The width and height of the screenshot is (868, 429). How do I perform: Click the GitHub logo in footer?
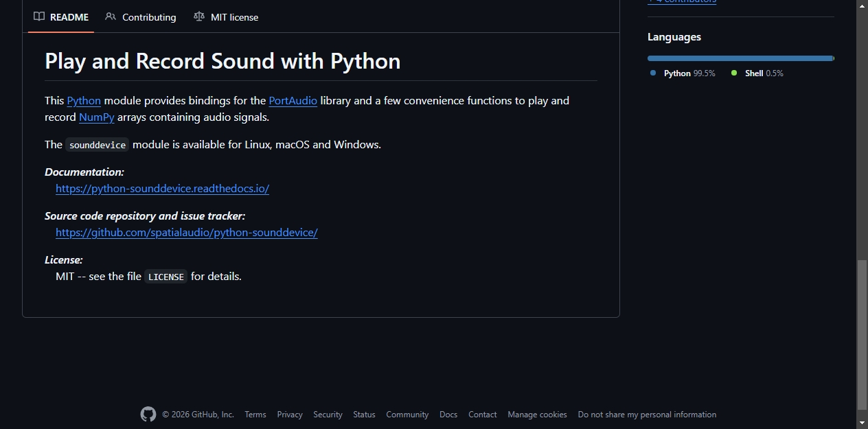point(148,414)
